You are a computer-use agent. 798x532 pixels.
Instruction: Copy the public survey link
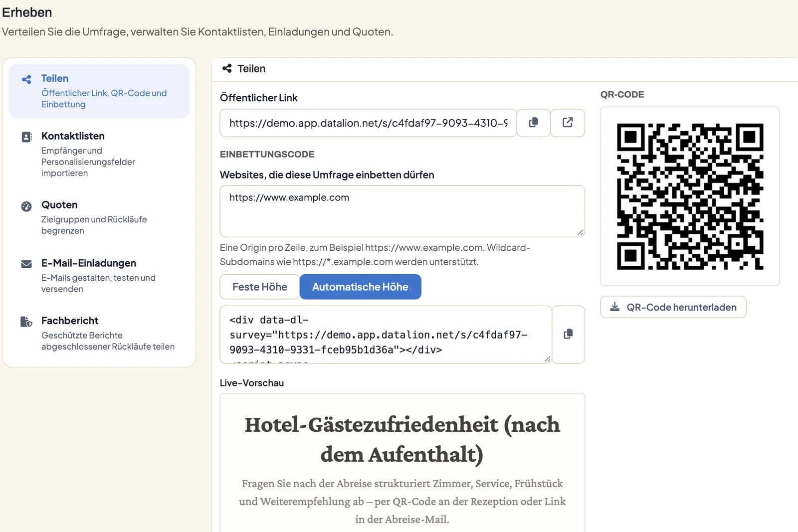[533, 123]
